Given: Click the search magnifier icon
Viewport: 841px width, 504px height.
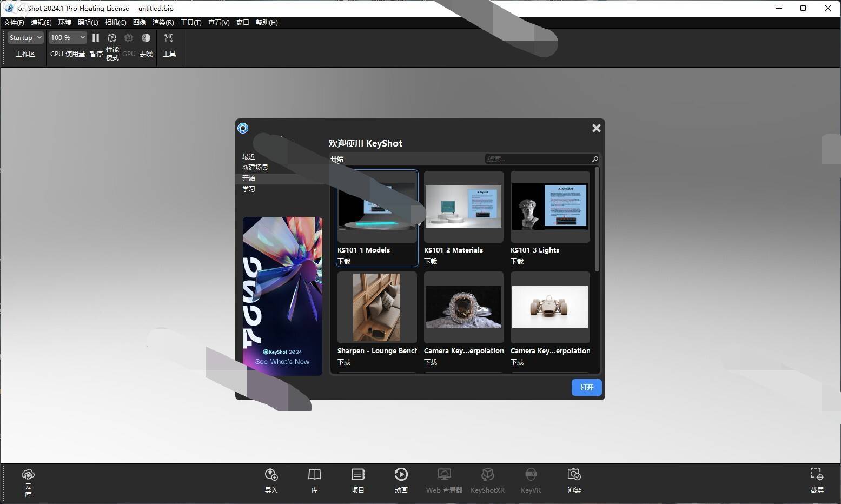Looking at the screenshot, I should pyautogui.click(x=595, y=159).
